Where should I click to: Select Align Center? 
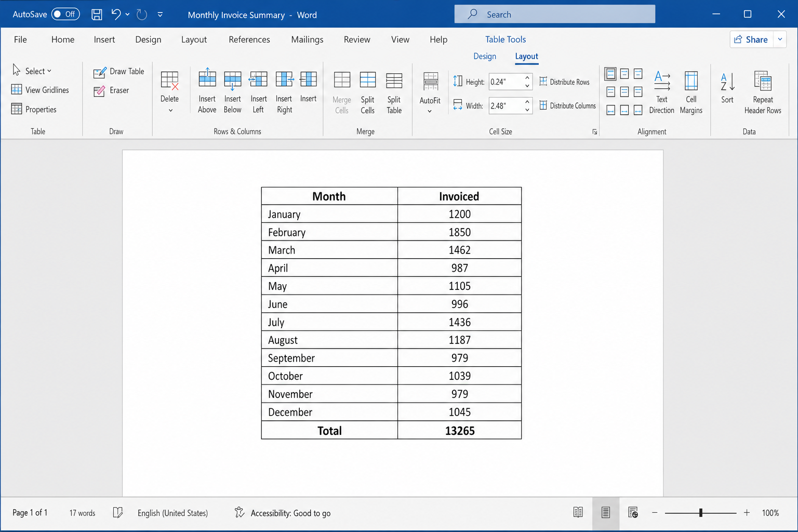pos(624,92)
